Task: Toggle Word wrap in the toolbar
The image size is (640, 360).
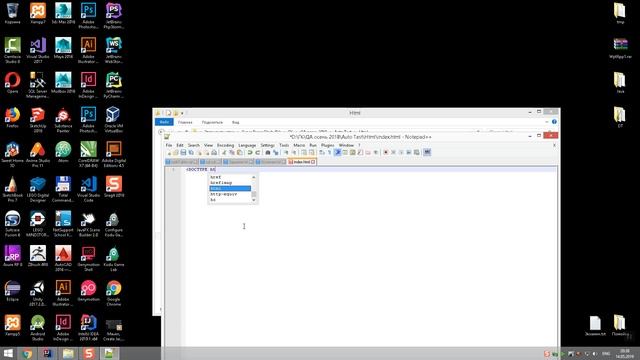Action: click(x=322, y=152)
